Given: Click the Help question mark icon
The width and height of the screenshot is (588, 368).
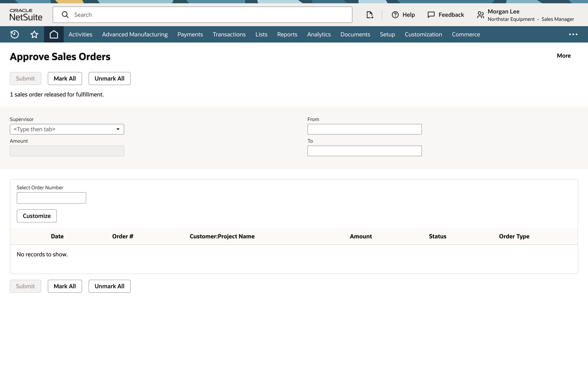Looking at the screenshot, I should click(395, 15).
